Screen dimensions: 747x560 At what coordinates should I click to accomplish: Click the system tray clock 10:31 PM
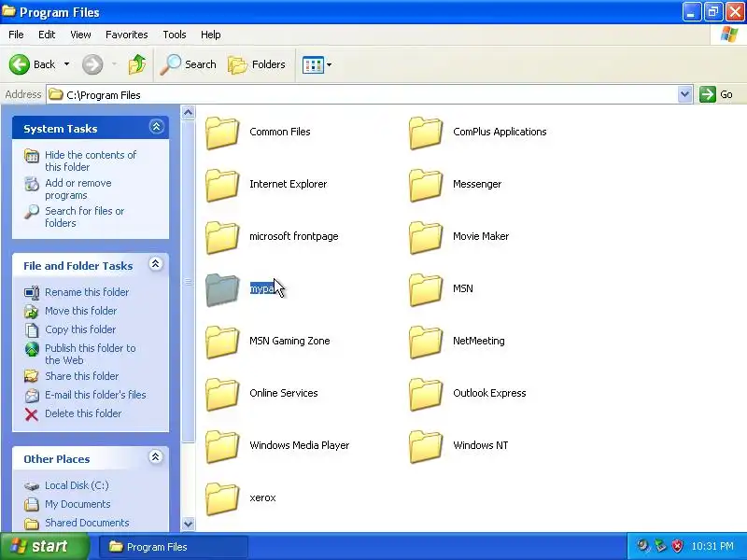point(712,546)
